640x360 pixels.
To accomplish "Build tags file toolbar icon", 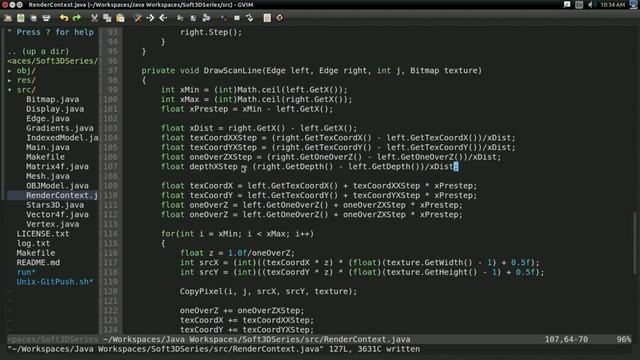I will pos(237,18).
